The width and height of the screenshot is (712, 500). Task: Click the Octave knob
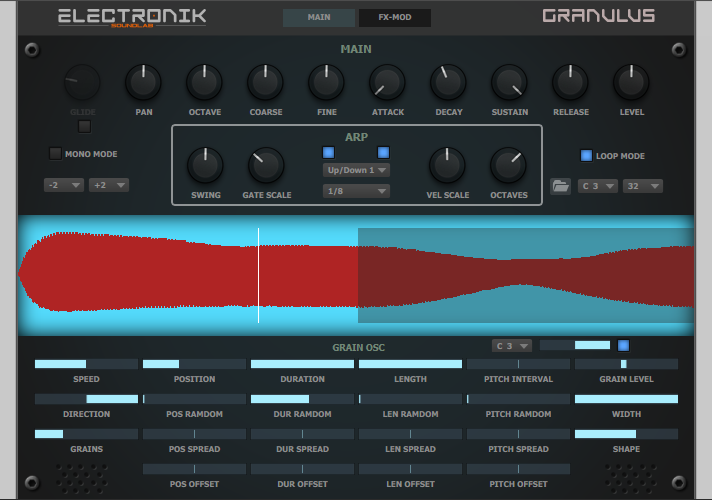click(x=204, y=82)
